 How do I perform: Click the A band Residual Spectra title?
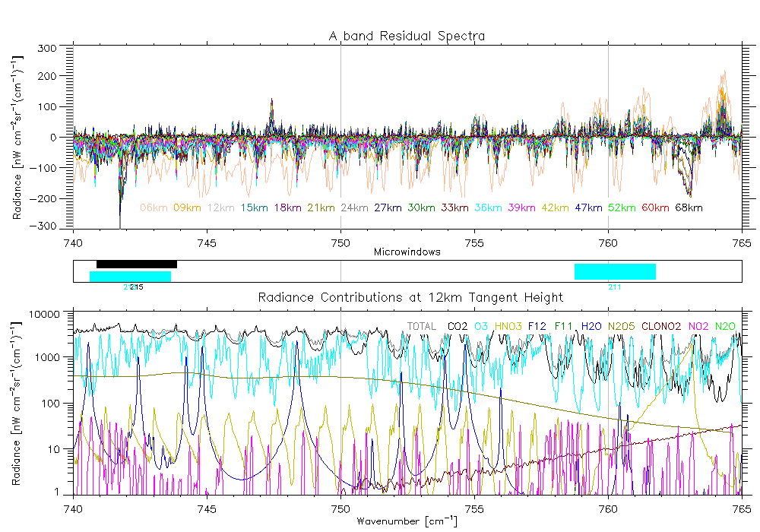click(407, 36)
